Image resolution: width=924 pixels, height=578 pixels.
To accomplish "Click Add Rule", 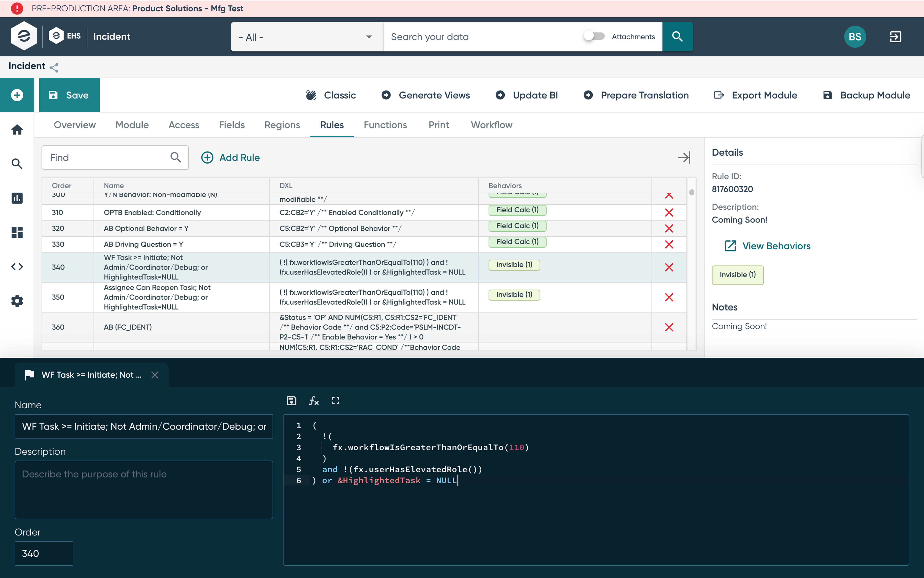I will click(231, 157).
